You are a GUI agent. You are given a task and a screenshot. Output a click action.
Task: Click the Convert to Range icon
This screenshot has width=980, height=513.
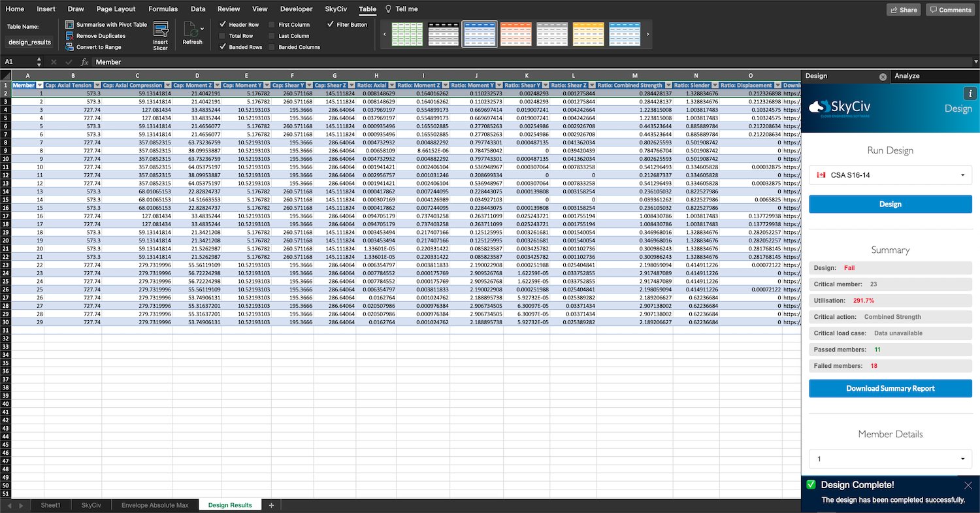(70, 47)
